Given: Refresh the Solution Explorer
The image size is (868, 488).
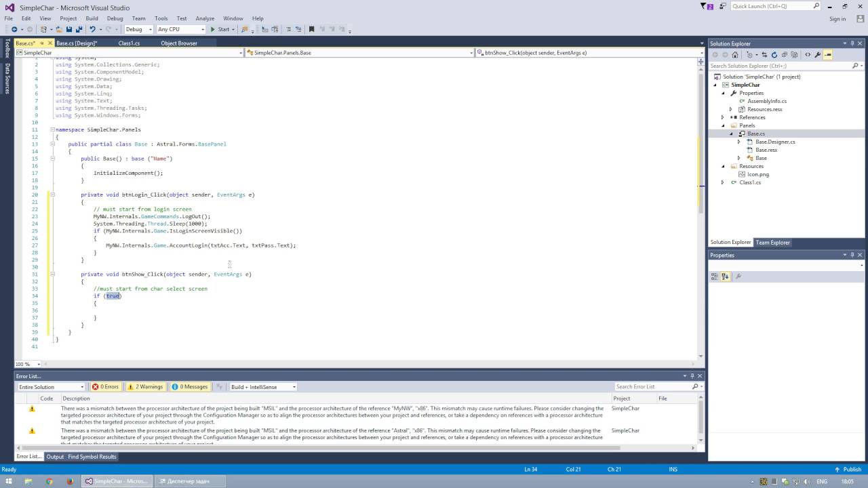Looking at the screenshot, I should [x=774, y=55].
